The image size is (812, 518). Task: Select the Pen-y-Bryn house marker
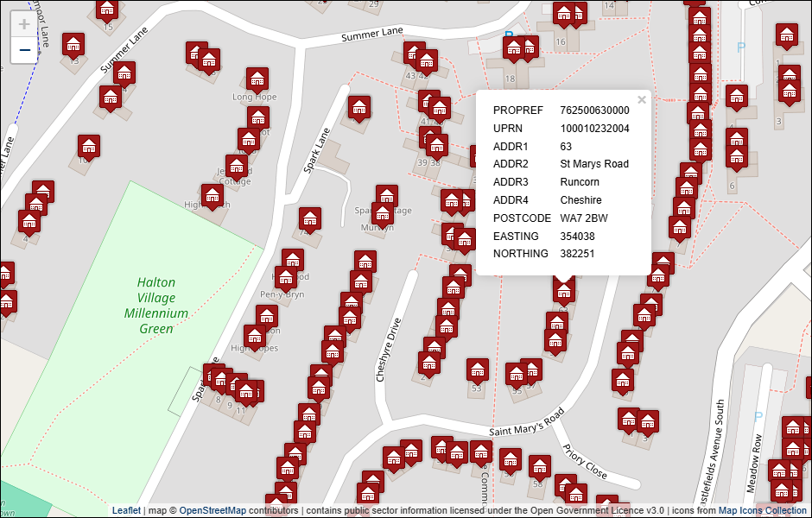coord(286,279)
